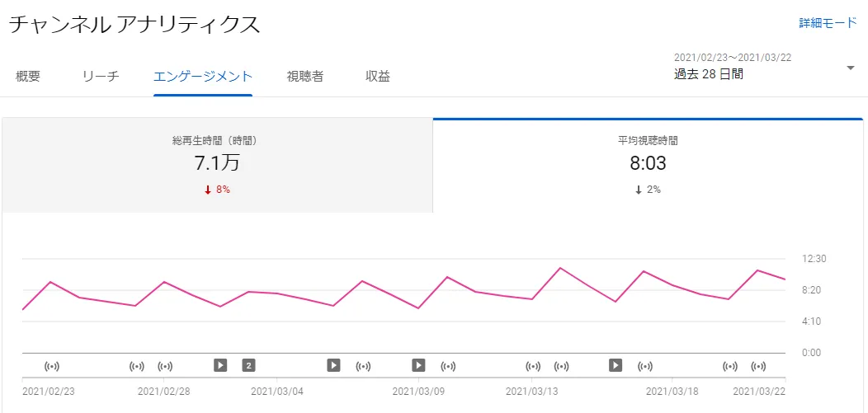Click the second video upload play marker

click(x=333, y=364)
